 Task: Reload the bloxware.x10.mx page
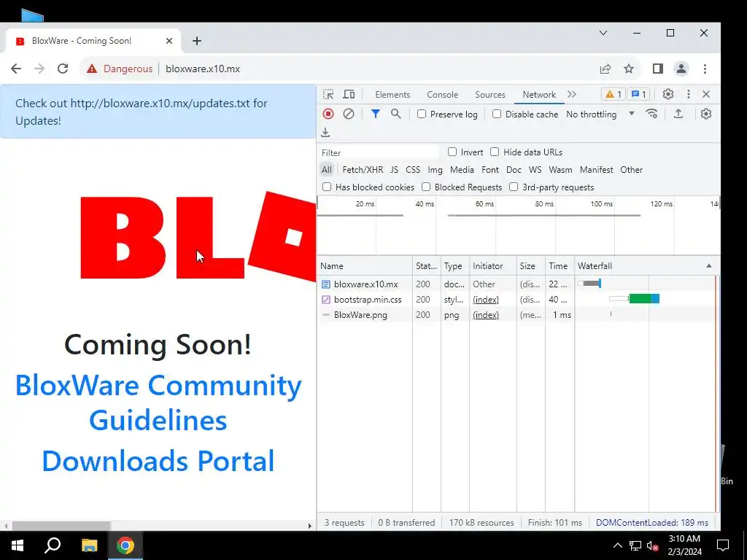(x=63, y=69)
